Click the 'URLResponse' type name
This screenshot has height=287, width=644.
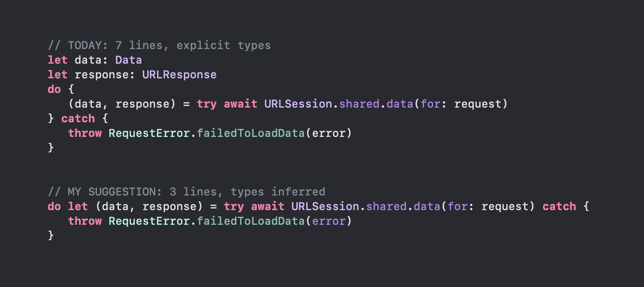[179, 75]
